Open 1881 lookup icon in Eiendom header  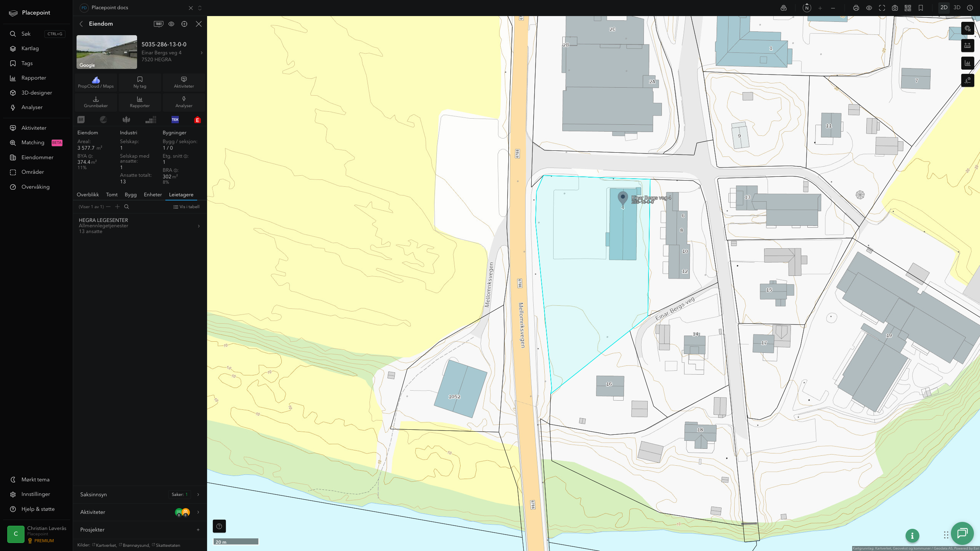pos(158,24)
